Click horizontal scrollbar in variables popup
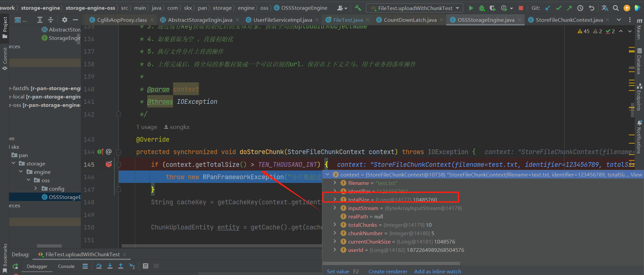Screen dimensions: 644x275 [391, 264]
